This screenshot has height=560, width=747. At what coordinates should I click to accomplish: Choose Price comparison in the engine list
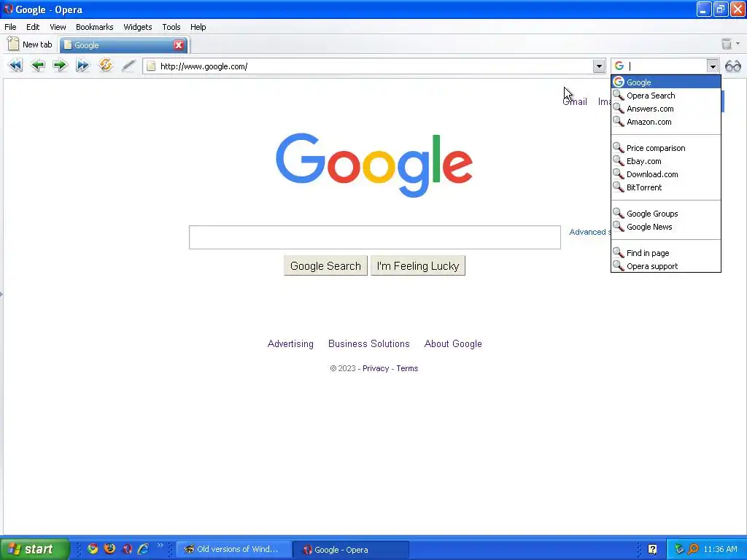[x=666, y=148]
